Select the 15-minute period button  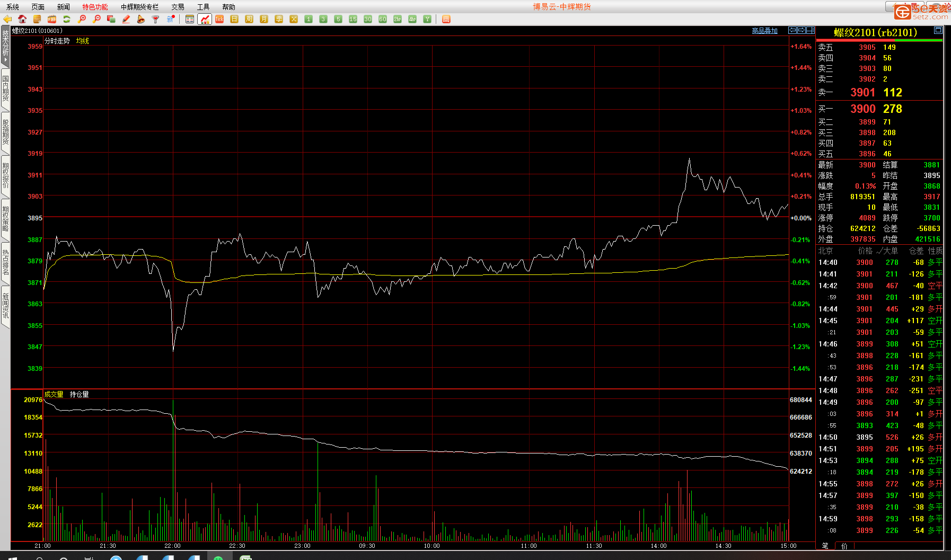pos(353,19)
